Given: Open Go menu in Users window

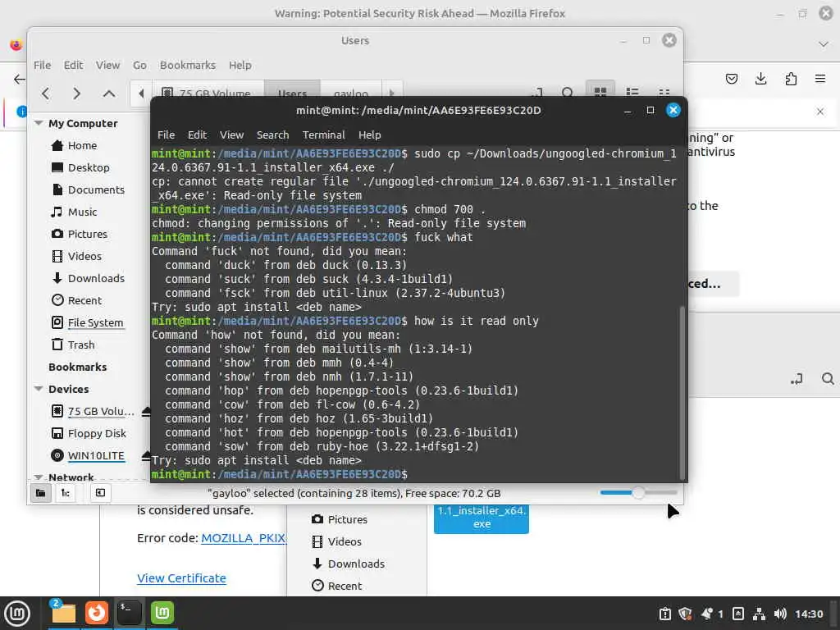Looking at the screenshot, I should 139,66.
